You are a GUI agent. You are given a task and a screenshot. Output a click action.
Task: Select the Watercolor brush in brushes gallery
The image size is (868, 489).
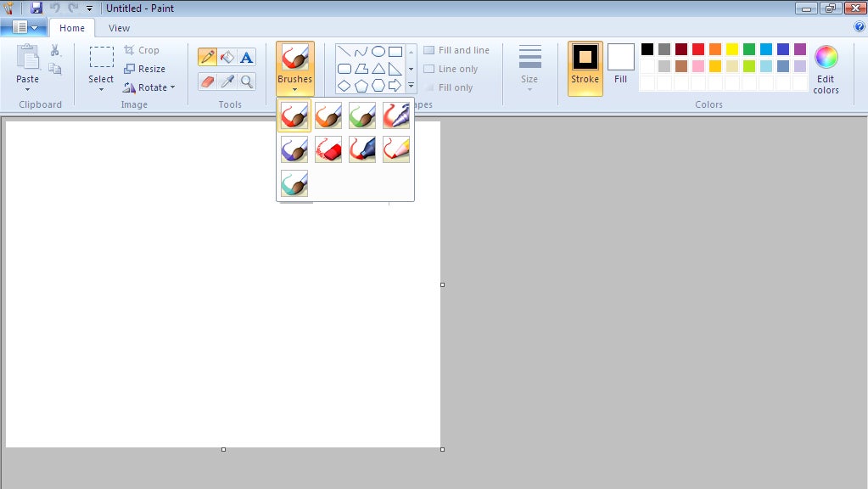[x=294, y=183]
